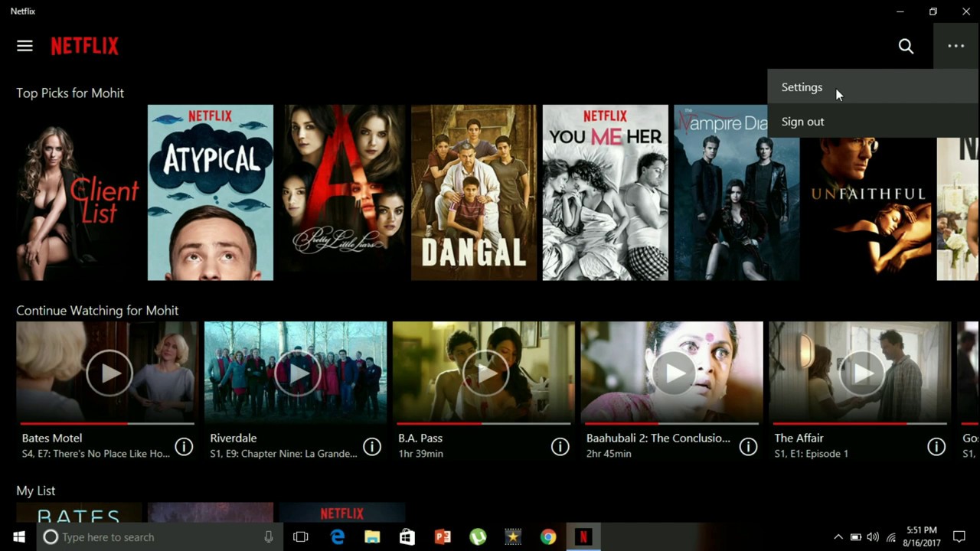Open the film star app on taskbar
The height and width of the screenshot is (551, 980).
[x=513, y=537]
